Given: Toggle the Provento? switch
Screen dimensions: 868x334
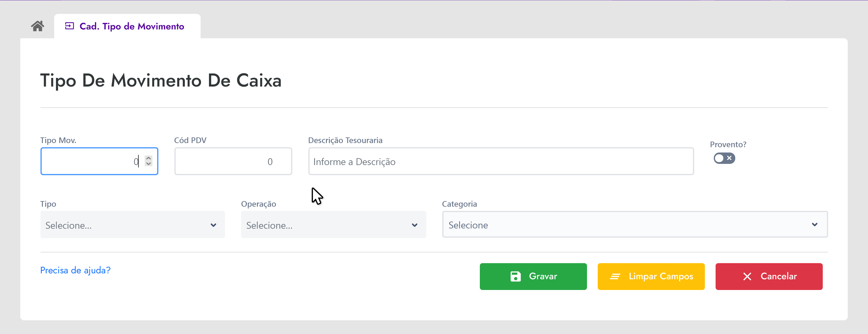Looking at the screenshot, I should pos(724,158).
